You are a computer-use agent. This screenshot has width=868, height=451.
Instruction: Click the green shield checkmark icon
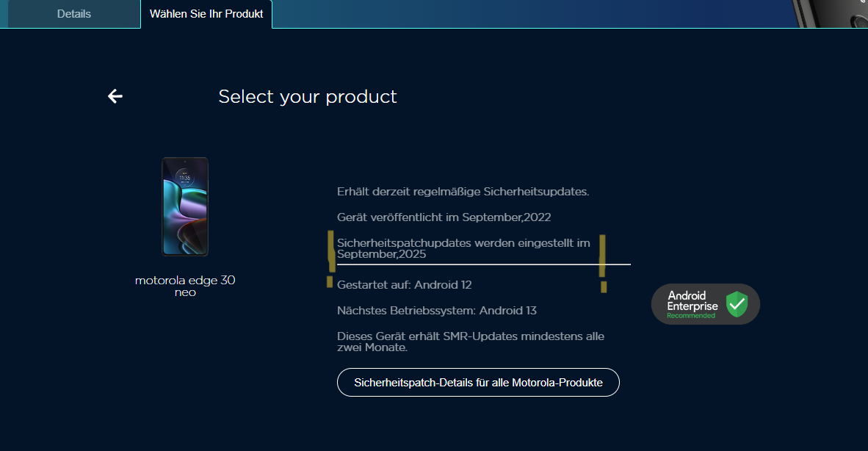[737, 304]
